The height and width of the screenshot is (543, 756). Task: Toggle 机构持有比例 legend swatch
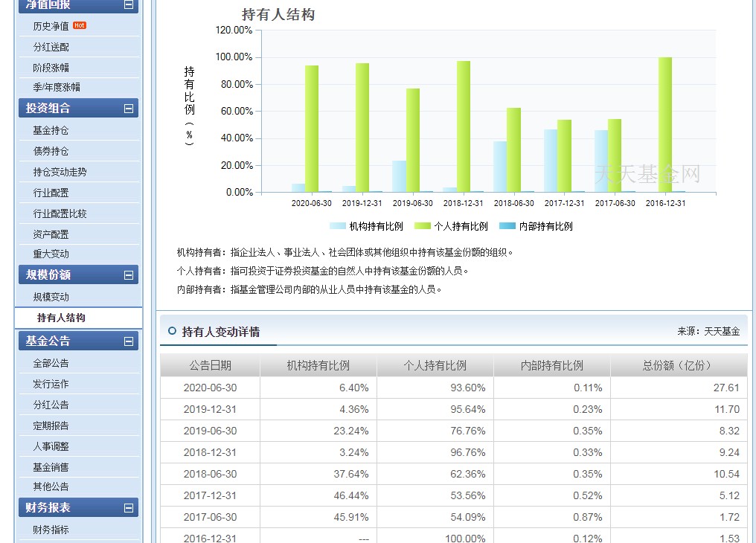click(x=338, y=226)
